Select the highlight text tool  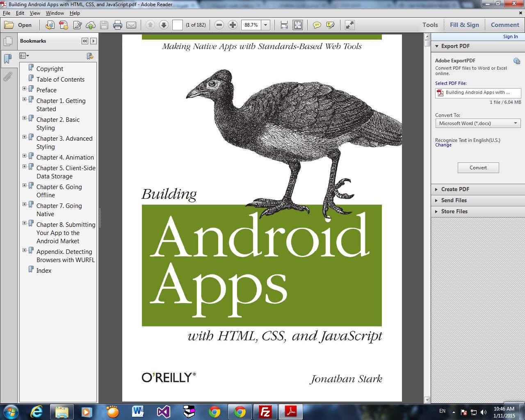pyautogui.click(x=330, y=25)
